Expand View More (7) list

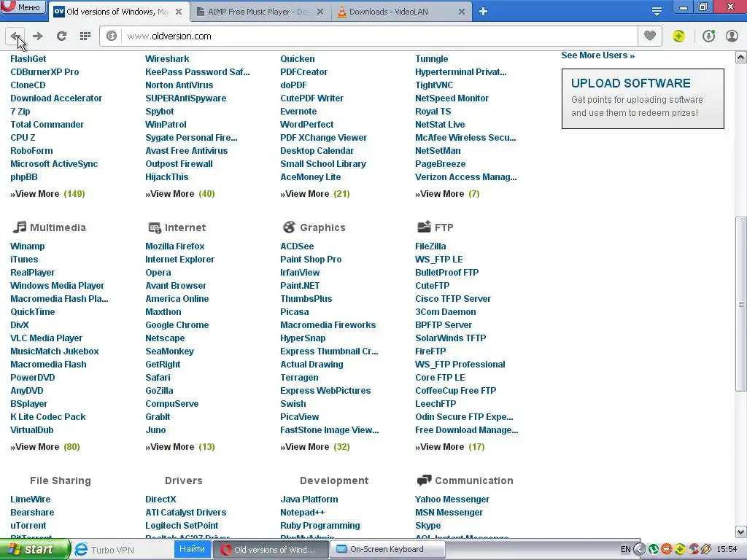pos(447,194)
